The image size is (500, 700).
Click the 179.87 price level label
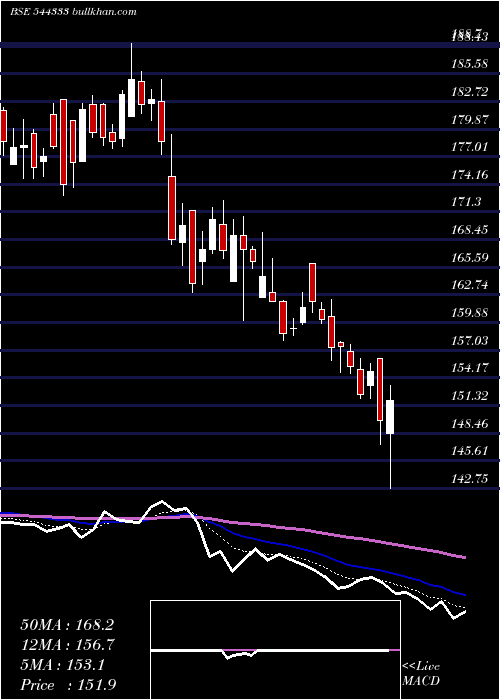click(469, 120)
